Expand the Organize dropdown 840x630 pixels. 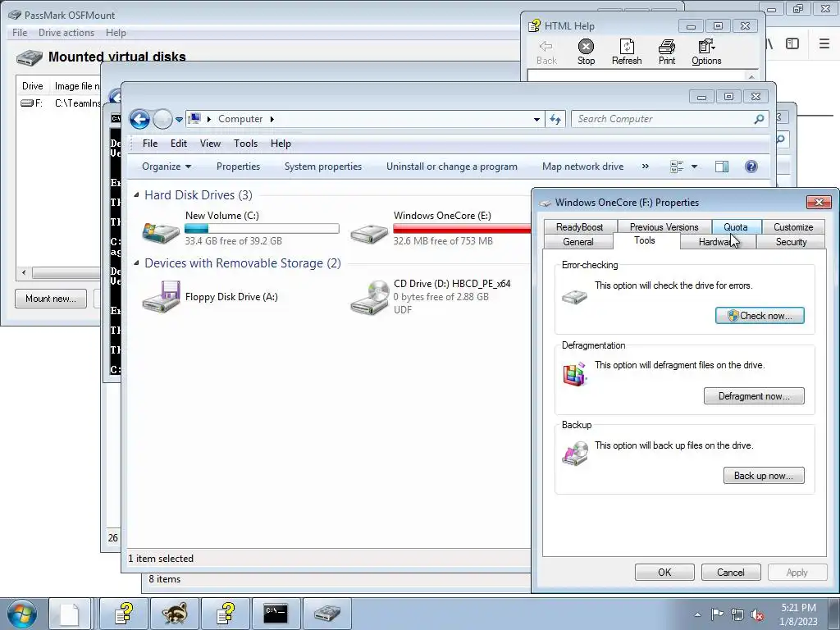click(166, 167)
